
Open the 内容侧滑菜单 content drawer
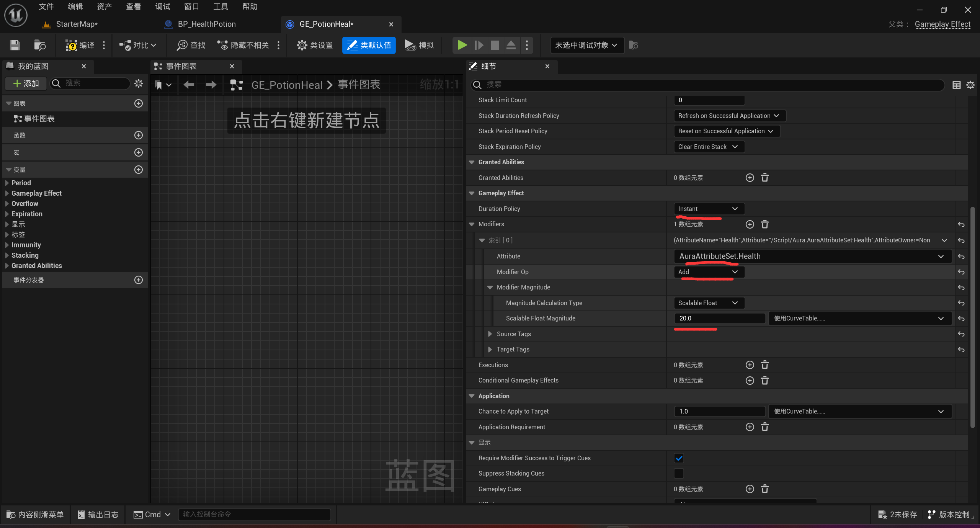click(35, 514)
